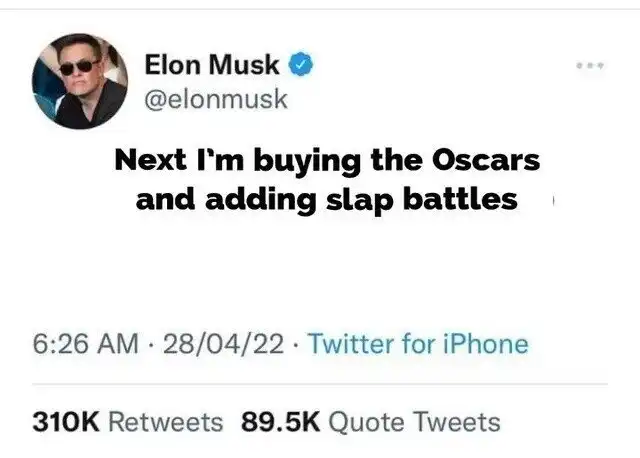Click the "310K" retweet count number
The width and height of the screenshot is (640, 458).
[x=65, y=422]
